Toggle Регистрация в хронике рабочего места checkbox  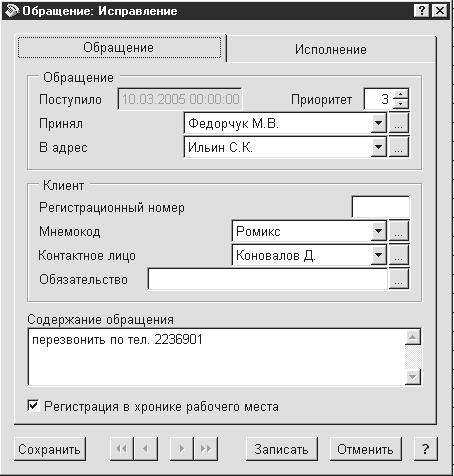(x=33, y=406)
